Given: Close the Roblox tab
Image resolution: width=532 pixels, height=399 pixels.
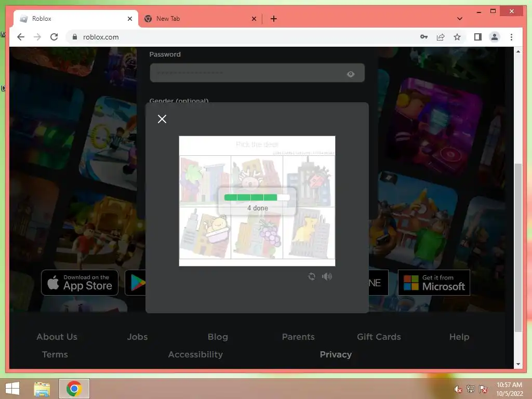Looking at the screenshot, I should pyautogui.click(x=129, y=19).
